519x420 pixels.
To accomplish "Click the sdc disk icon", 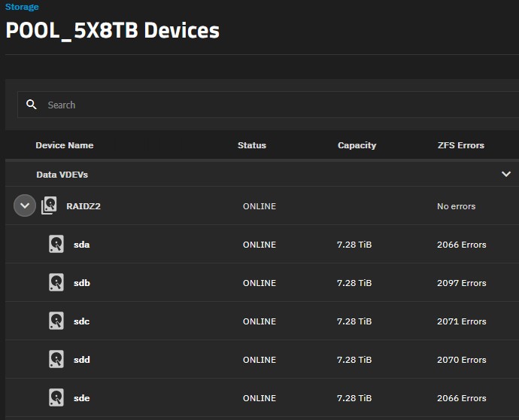I will click(56, 321).
